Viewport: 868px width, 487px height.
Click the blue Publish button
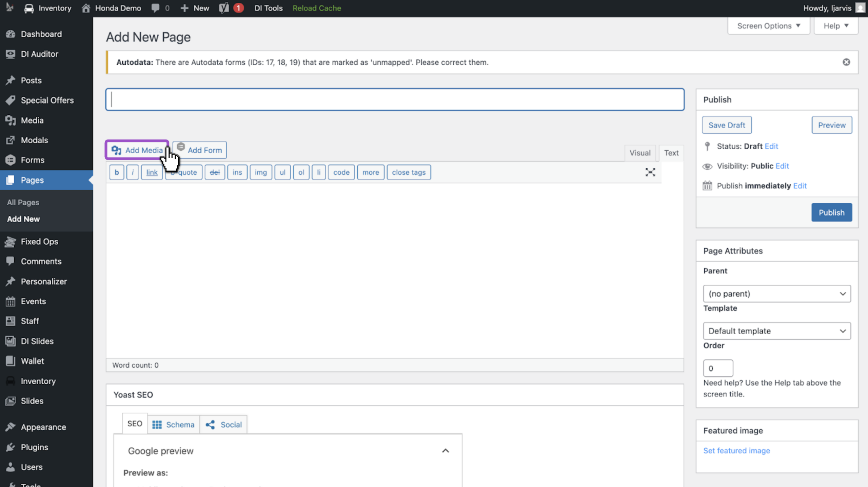[x=831, y=212]
